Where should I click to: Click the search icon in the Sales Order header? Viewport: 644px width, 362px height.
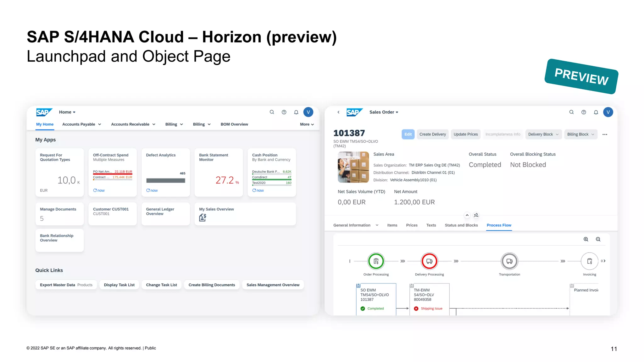pos(571,112)
